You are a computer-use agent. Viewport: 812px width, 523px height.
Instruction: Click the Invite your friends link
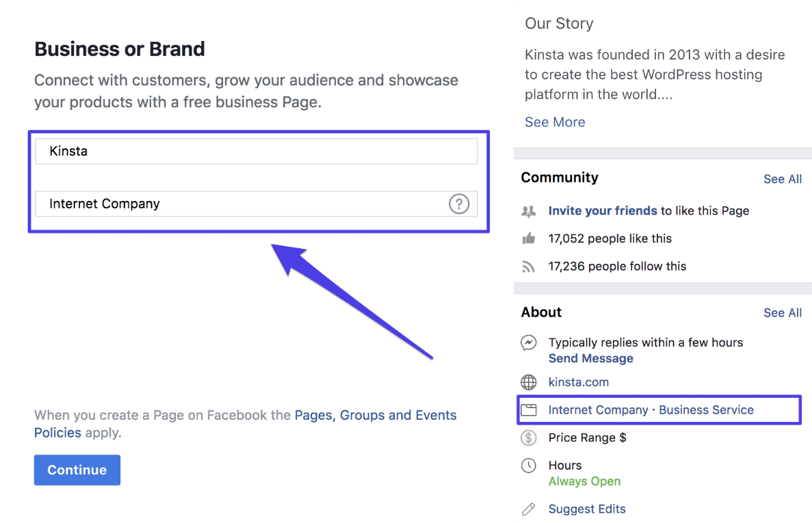coord(602,211)
